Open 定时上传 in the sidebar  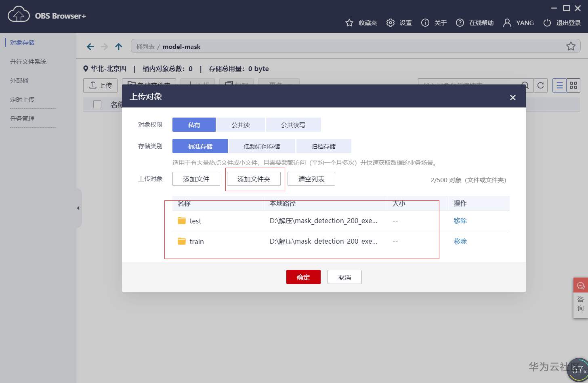point(22,99)
